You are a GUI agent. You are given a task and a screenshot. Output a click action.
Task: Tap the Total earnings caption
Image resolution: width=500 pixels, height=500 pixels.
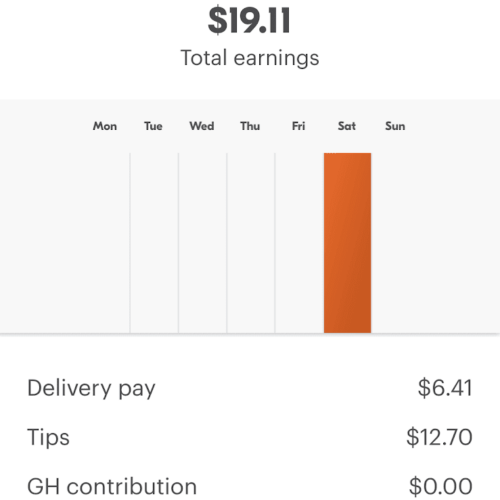250,58
